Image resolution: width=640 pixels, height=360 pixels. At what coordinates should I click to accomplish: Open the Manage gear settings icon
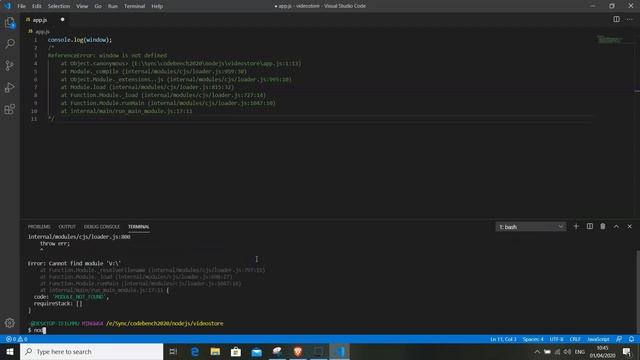[x=10, y=323]
